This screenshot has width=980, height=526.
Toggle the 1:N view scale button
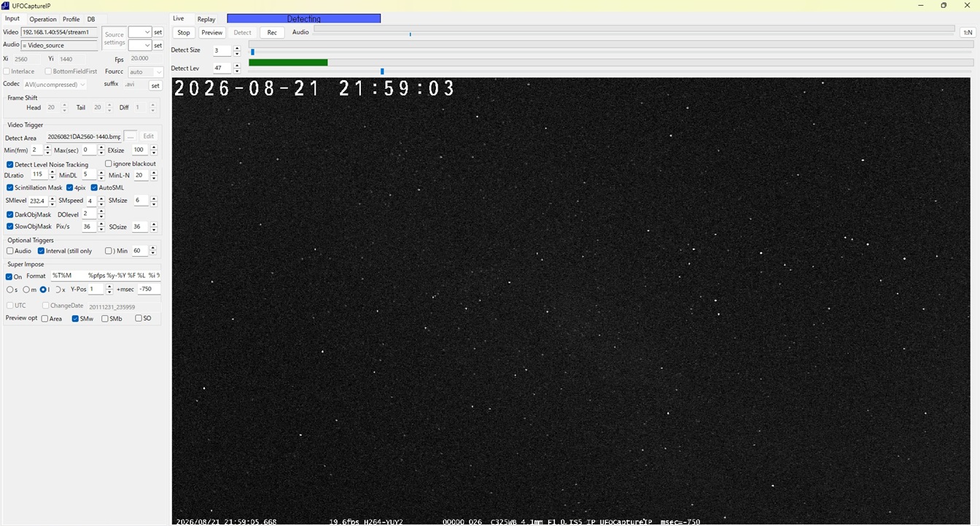pos(968,32)
